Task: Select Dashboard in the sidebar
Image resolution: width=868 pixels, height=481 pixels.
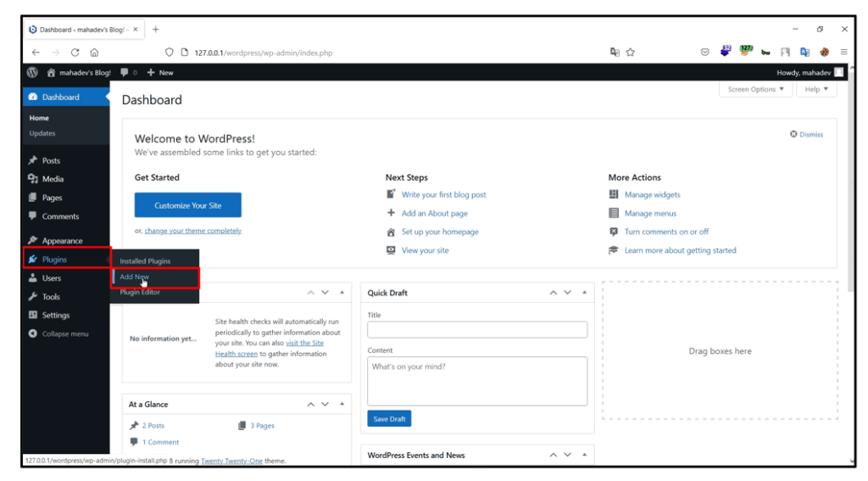Action: (x=66, y=97)
